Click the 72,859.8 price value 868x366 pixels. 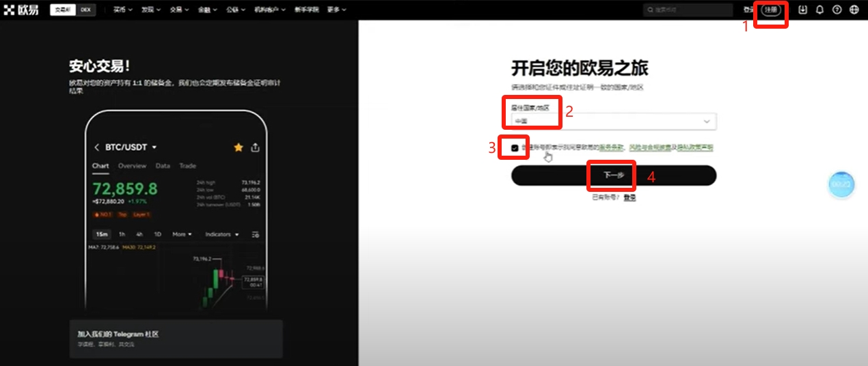[x=125, y=188]
